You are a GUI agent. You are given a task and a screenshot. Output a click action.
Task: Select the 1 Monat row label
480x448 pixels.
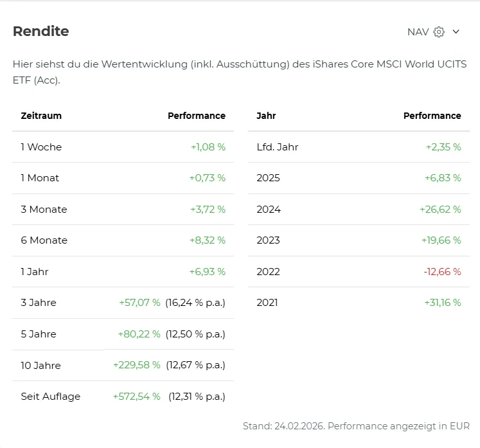[40, 178]
